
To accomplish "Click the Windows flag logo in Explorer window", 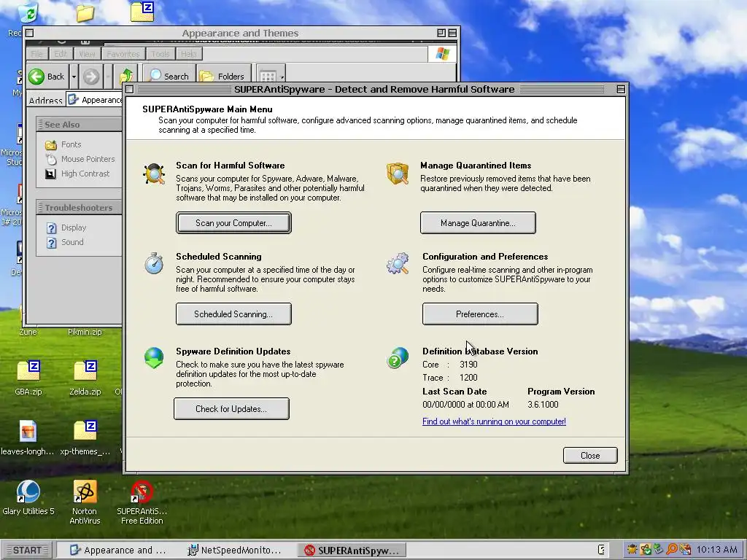I will (x=442, y=53).
